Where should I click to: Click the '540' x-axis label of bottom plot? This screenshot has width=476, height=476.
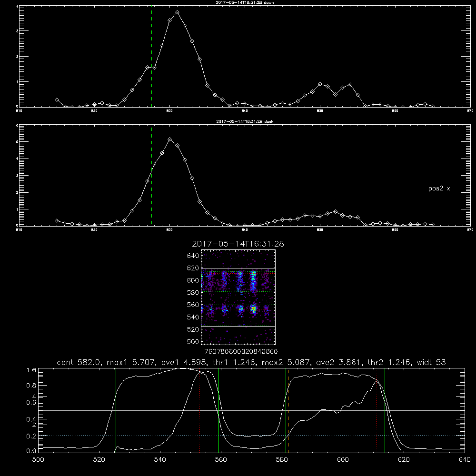click(x=160, y=460)
